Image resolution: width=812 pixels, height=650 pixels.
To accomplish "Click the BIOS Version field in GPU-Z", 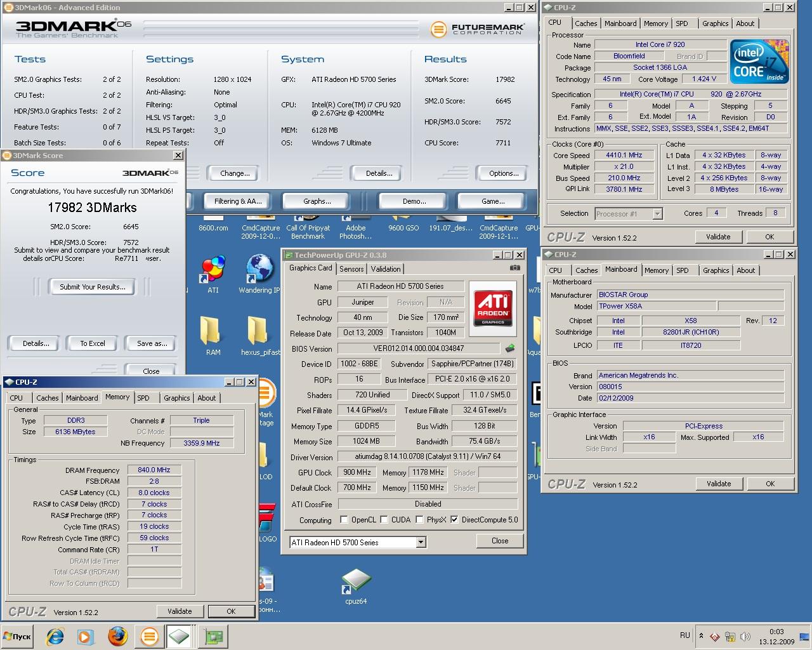I will (419, 348).
